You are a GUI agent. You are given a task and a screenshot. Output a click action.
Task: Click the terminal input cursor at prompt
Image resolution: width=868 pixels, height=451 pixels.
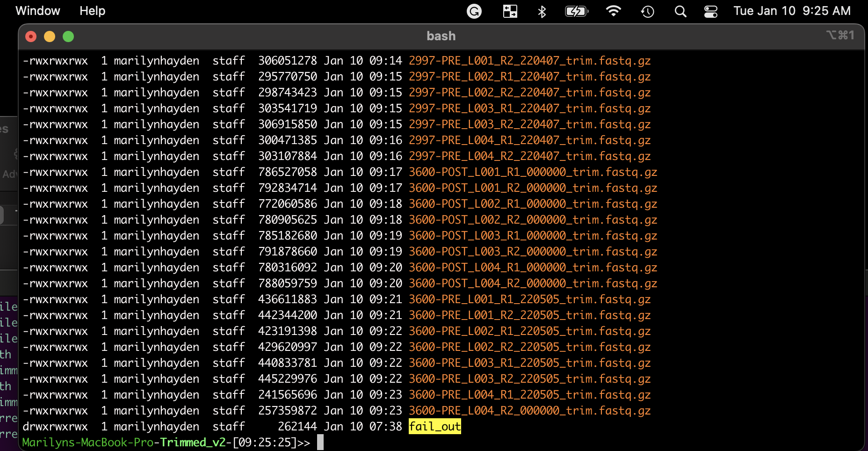click(321, 442)
